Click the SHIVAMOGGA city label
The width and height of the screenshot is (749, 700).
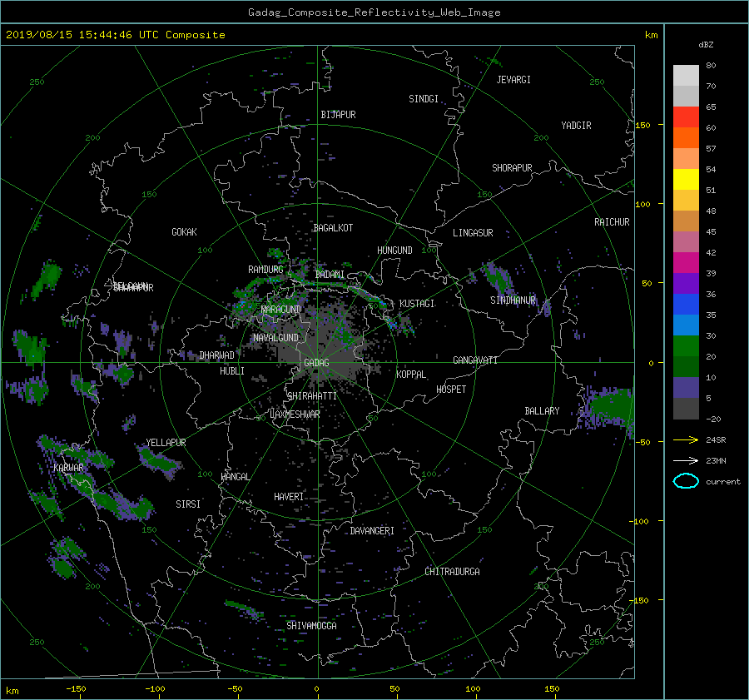pyautogui.click(x=311, y=625)
